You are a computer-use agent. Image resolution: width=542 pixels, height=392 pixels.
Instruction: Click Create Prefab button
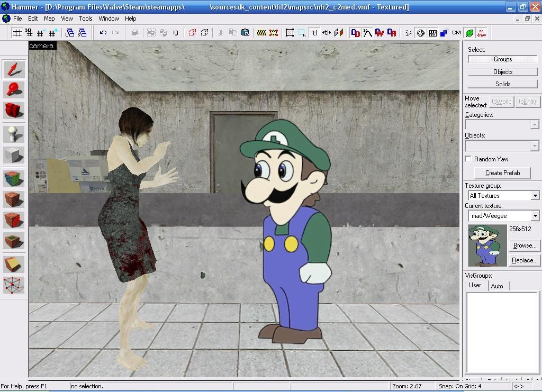[x=503, y=173]
